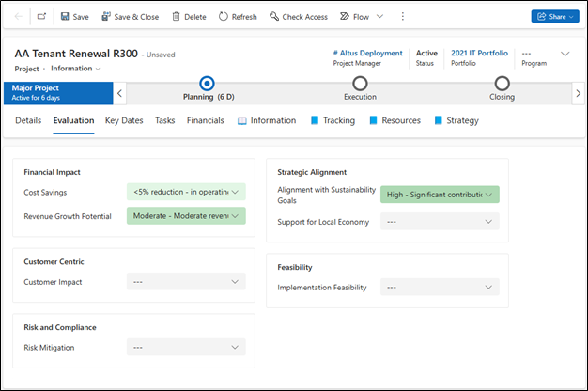
Task: Collapse the process bar left chevron
Action: 119,93
